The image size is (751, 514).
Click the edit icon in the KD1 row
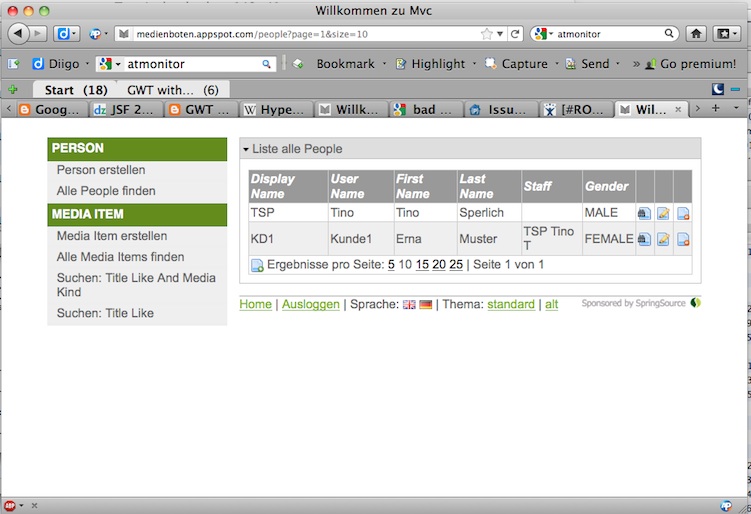[663, 239]
